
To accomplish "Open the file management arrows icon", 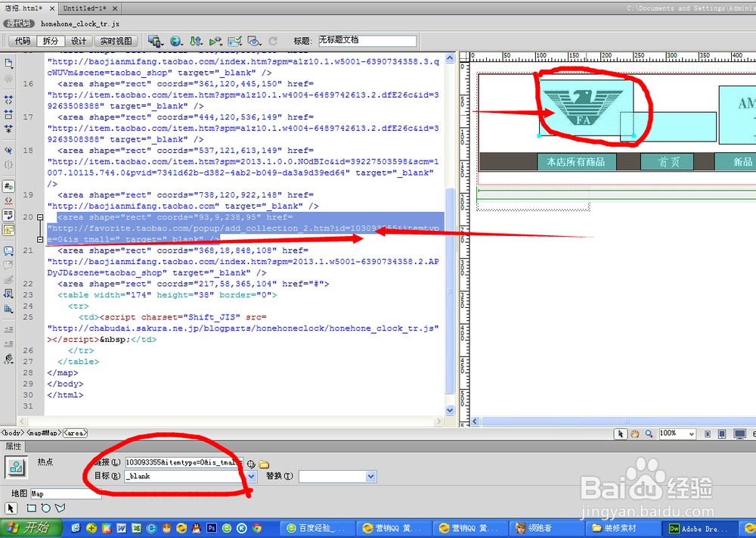I will pos(196,42).
